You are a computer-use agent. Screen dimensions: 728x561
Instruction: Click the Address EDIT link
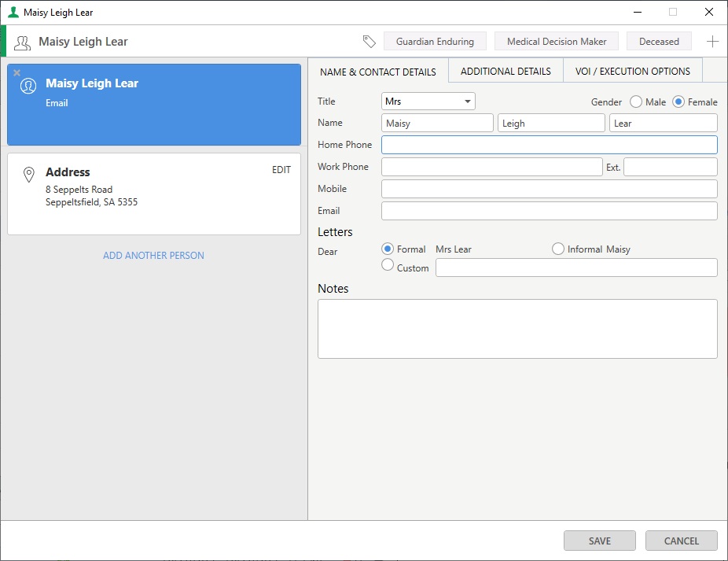pyautogui.click(x=281, y=170)
